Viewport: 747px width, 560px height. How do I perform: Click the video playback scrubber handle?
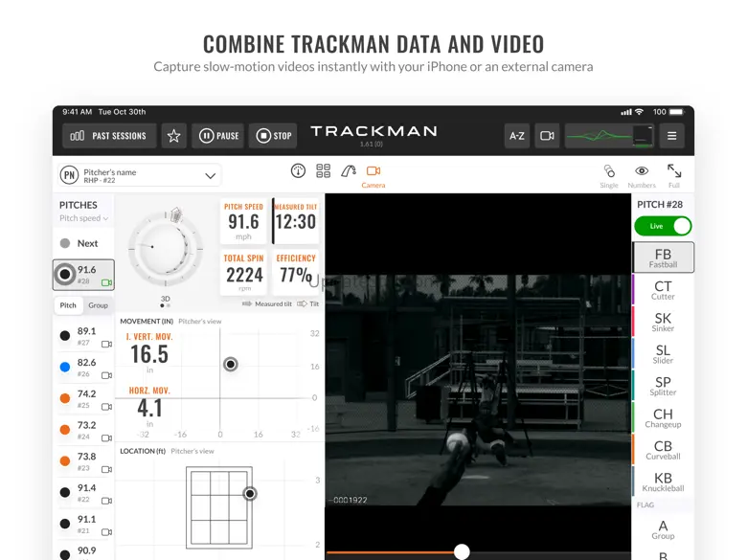click(462, 551)
